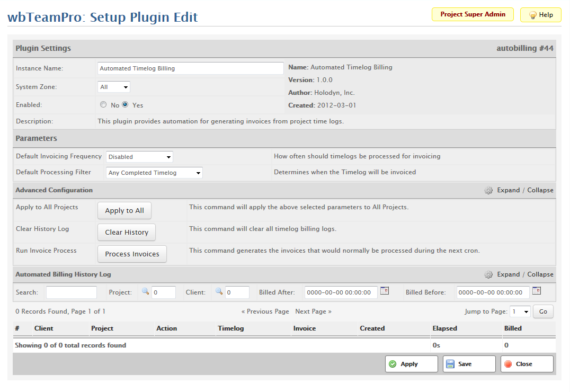The image size is (570, 392).
Task: Select the Enabled 'Yes' radio button
Action: click(x=126, y=105)
